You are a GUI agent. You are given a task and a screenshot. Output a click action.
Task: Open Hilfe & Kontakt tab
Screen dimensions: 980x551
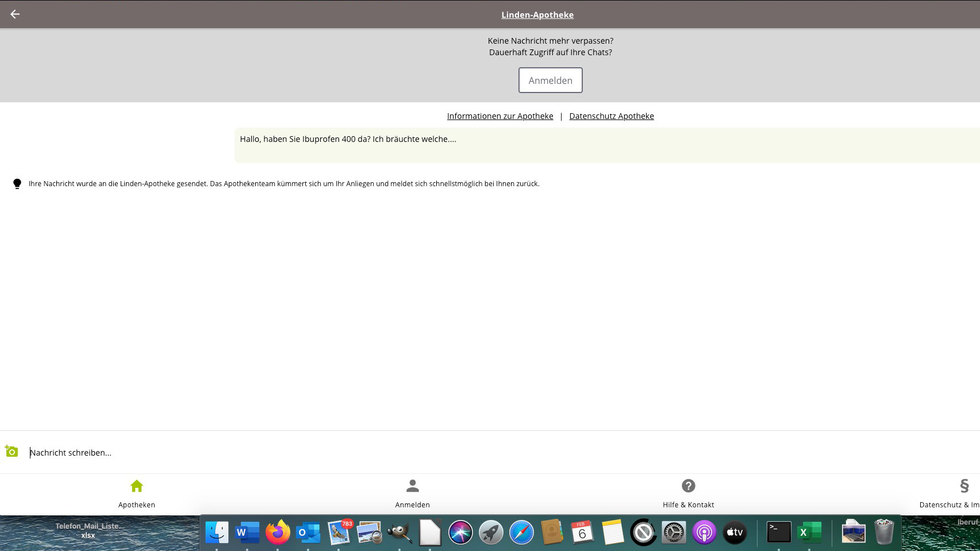pyautogui.click(x=688, y=494)
